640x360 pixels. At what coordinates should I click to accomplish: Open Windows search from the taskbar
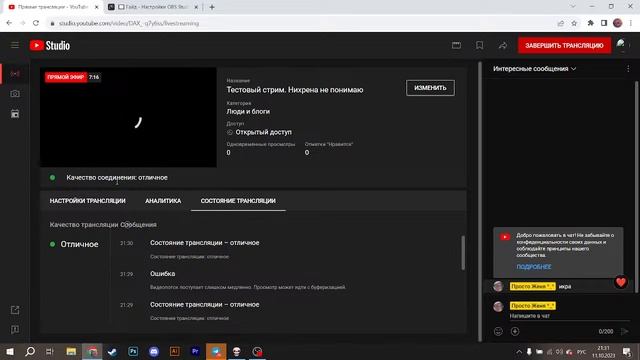[30, 351]
